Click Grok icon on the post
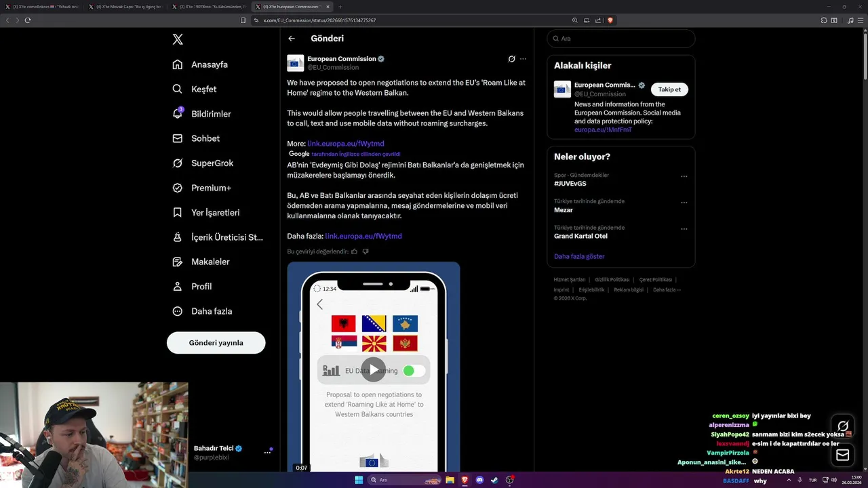868x488 pixels. (512, 59)
